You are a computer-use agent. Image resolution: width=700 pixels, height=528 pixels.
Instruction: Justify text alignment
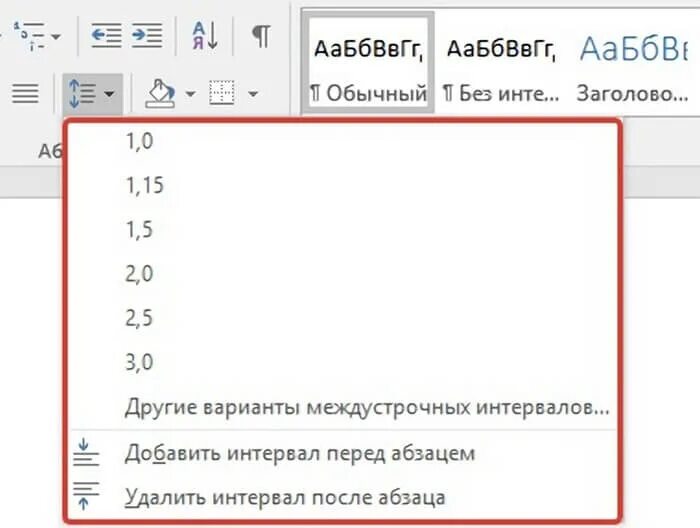pyautogui.click(x=25, y=93)
